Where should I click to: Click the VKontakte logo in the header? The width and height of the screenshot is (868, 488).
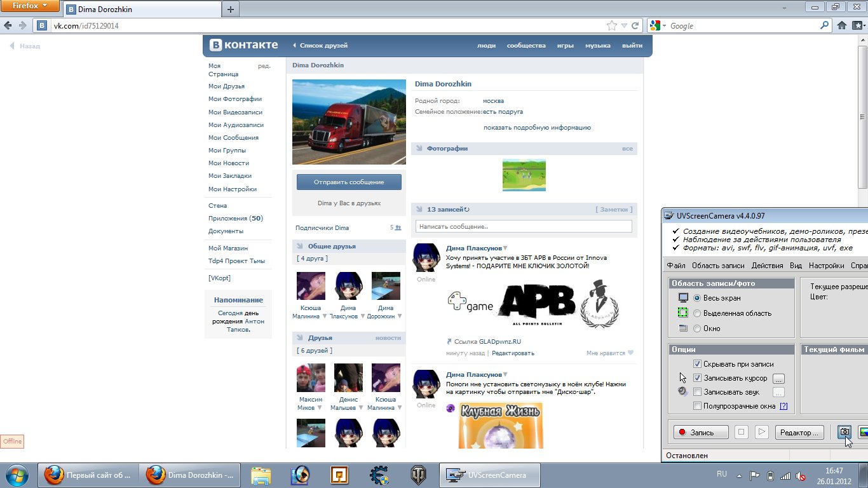pos(245,45)
